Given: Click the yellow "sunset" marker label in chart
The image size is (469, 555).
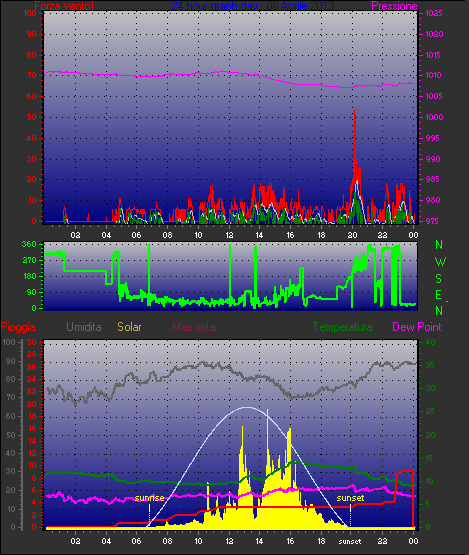Looking at the screenshot, I should click(x=350, y=498).
